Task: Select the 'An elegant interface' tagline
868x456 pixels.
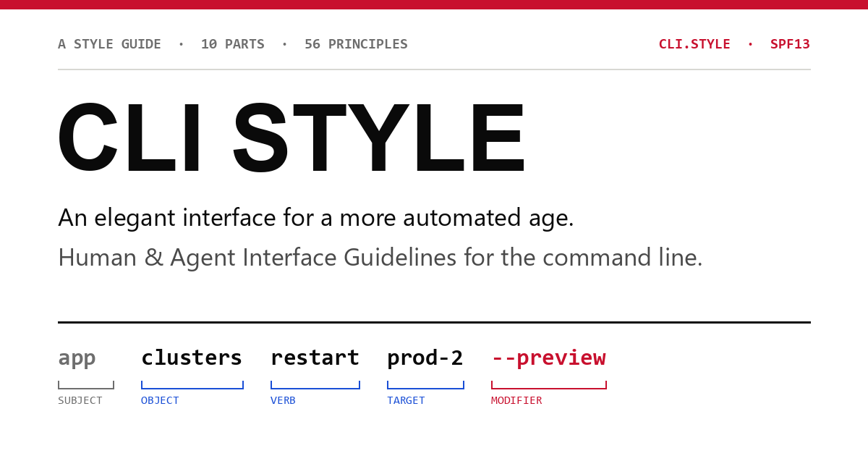Action: (316, 218)
